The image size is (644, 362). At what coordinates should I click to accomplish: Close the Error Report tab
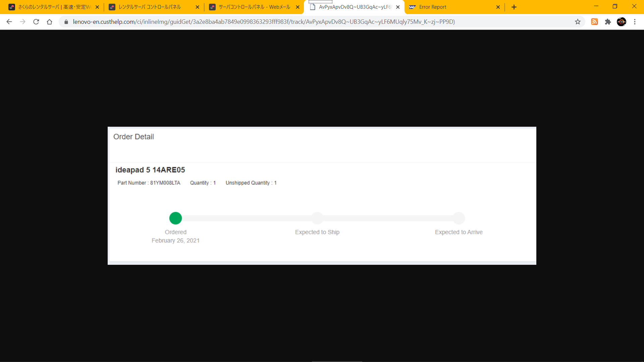click(498, 7)
